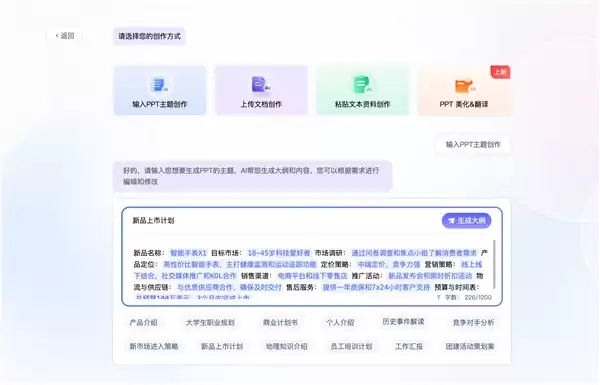Edit the 智能手表X1 product name value

tap(188, 253)
